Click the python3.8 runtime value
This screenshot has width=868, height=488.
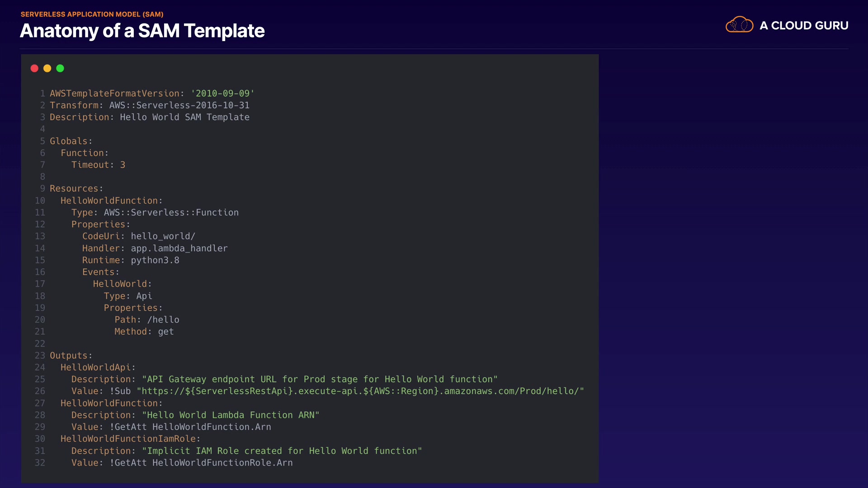155,260
